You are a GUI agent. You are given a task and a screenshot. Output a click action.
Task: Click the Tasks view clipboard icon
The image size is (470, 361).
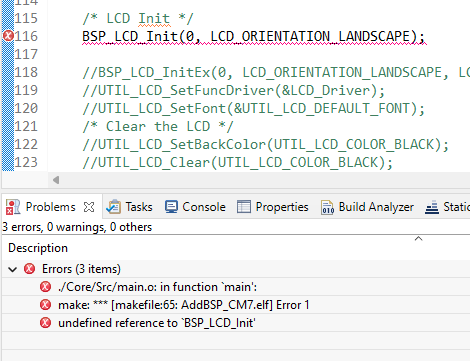point(113,207)
